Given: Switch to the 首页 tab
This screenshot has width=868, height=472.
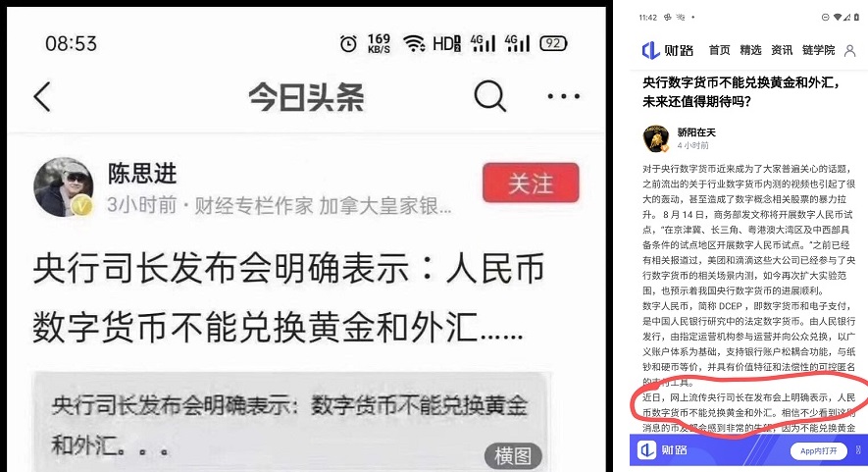Looking at the screenshot, I should [719, 50].
